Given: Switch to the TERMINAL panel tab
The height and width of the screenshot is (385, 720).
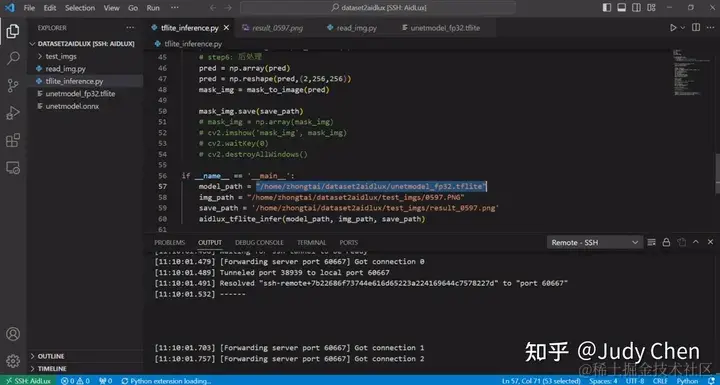Looking at the screenshot, I should pos(311,242).
